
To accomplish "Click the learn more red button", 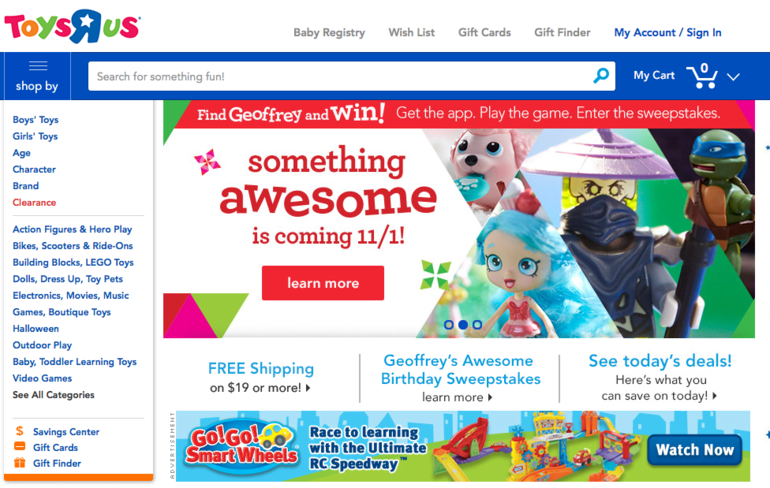I will [x=323, y=283].
